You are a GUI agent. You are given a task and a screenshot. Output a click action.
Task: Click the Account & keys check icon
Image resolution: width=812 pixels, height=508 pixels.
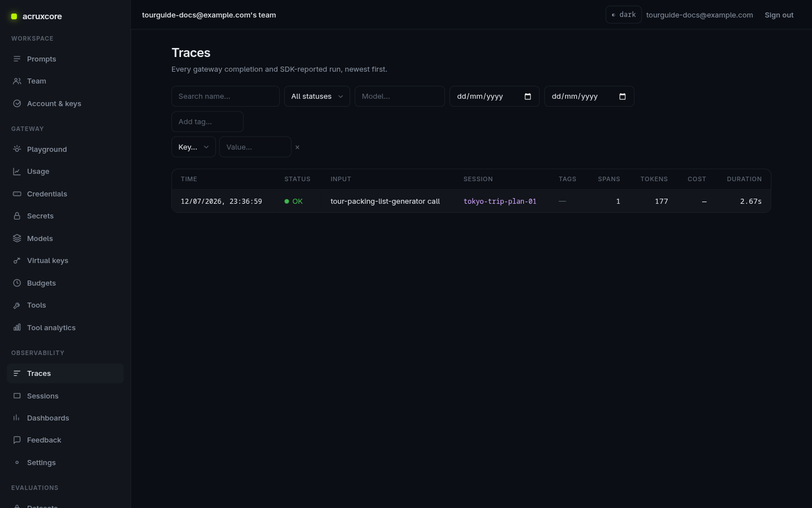17,104
